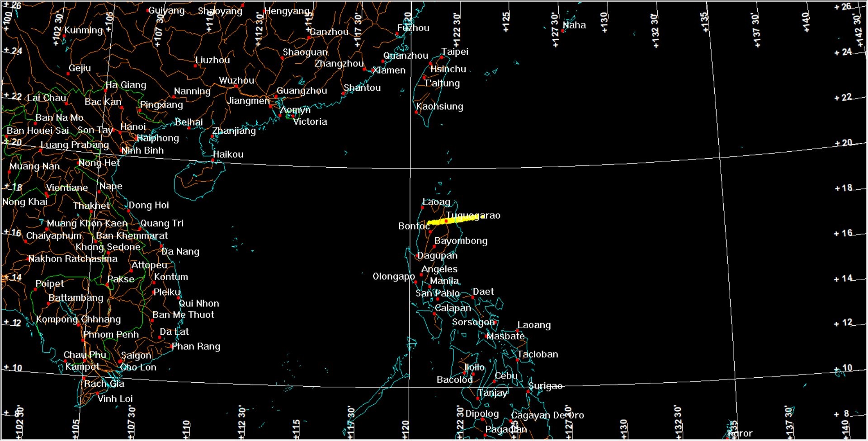The height and width of the screenshot is (441, 868).
Task: Select the Koror label at bottom
Action: (741, 434)
